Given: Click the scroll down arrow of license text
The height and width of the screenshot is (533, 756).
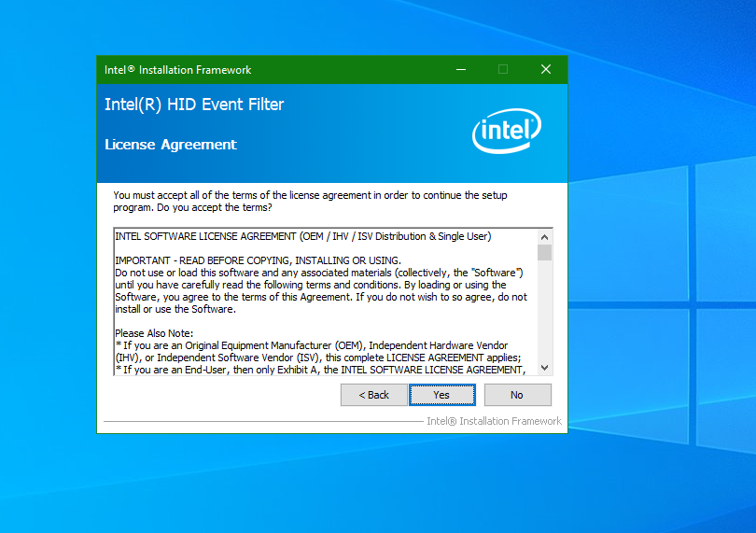Looking at the screenshot, I should point(544,368).
